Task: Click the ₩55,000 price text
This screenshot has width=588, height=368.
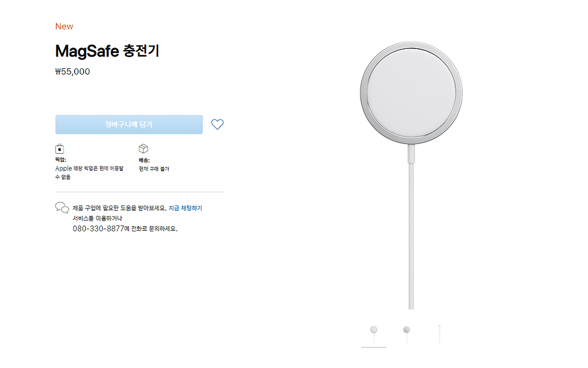Action: [72, 72]
